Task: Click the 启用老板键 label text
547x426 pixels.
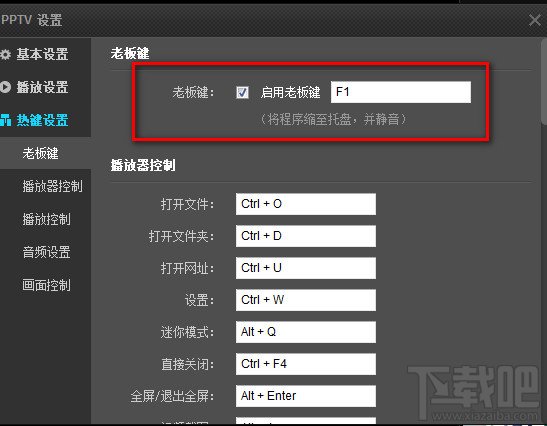Action: [291, 92]
